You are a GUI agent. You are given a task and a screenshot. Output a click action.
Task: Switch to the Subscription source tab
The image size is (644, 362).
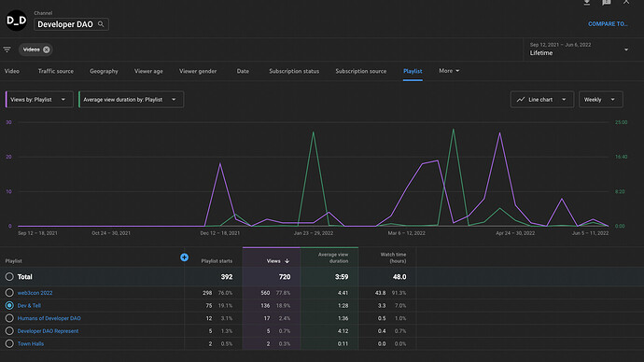pos(361,71)
